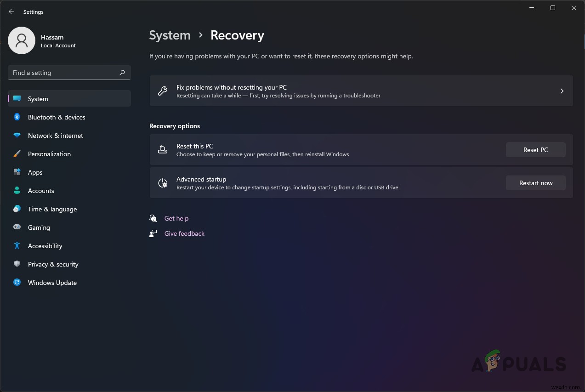The width and height of the screenshot is (585, 392).
Task: Click the Personalization brush icon
Action: (17, 154)
